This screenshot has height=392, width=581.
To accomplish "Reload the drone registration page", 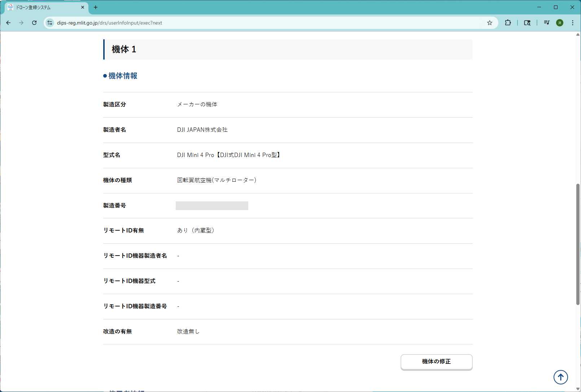I will click(34, 23).
